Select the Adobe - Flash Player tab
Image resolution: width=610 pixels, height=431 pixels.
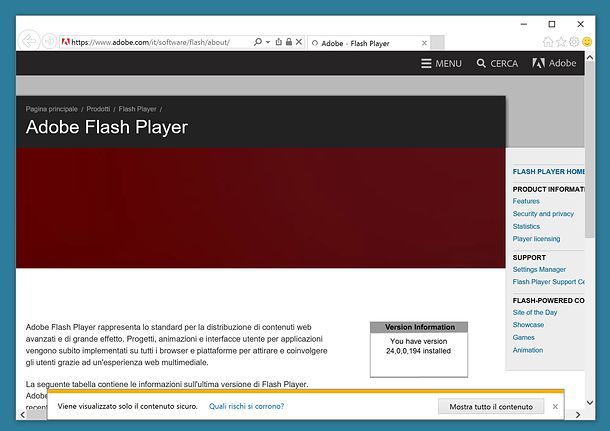click(368, 43)
